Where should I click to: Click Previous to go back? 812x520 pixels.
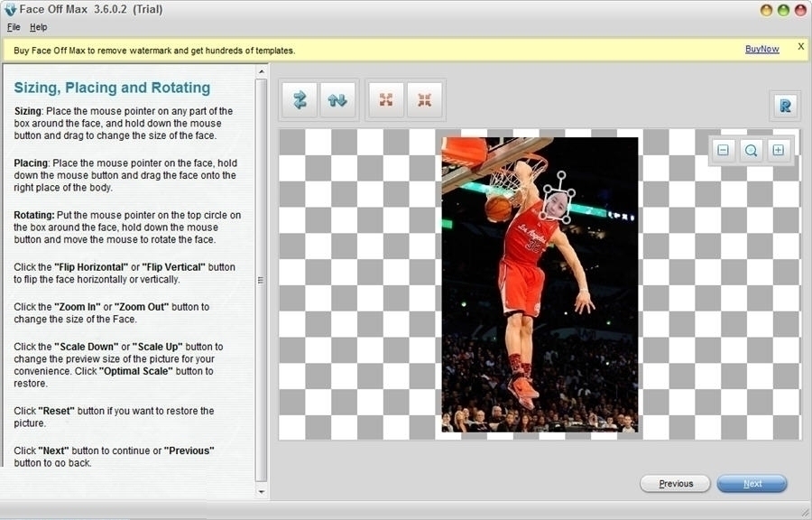tap(675, 483)
